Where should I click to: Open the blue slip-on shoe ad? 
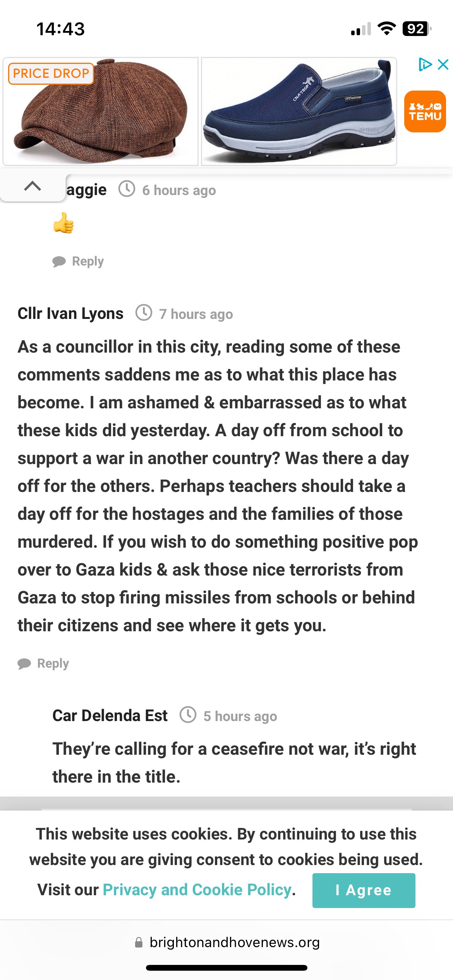[299, 111]
